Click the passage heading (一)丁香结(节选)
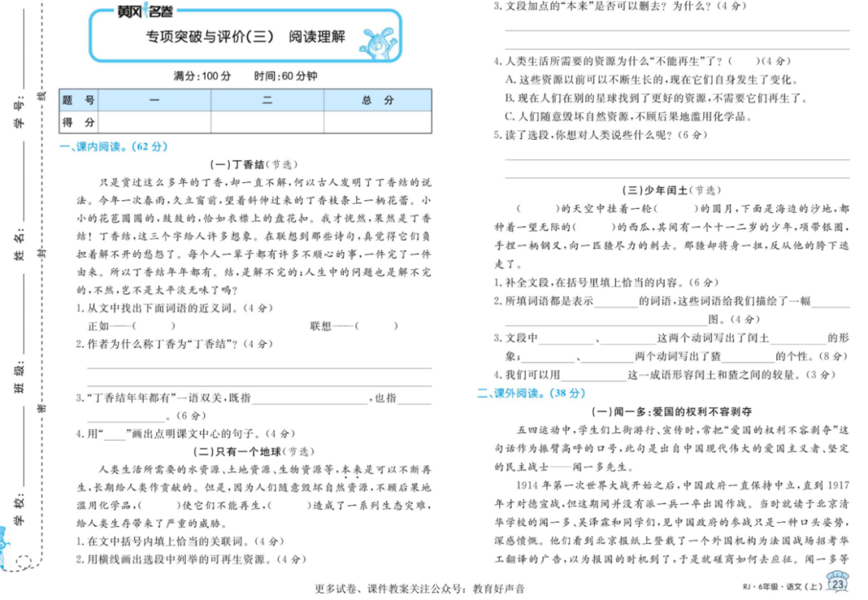Screen dimensions: 868x600 (x=253, y=164)
